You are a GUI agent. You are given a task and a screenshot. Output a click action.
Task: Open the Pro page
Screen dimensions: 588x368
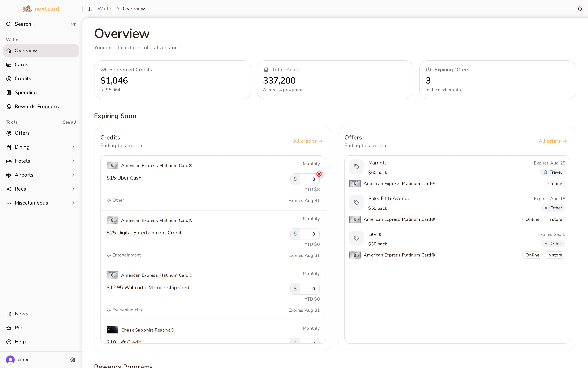(x=41, y=328)
